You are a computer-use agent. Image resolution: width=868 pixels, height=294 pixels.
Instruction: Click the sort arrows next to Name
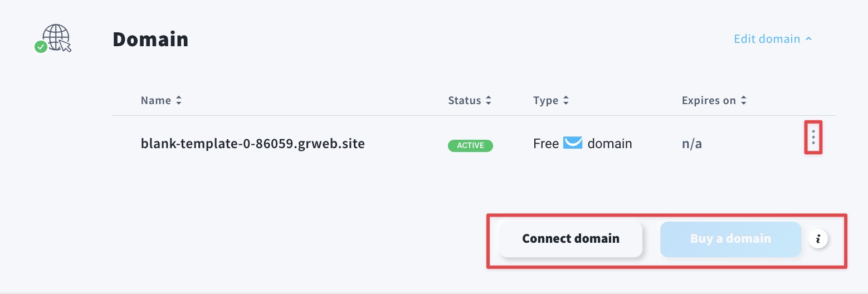pos(178,101)
